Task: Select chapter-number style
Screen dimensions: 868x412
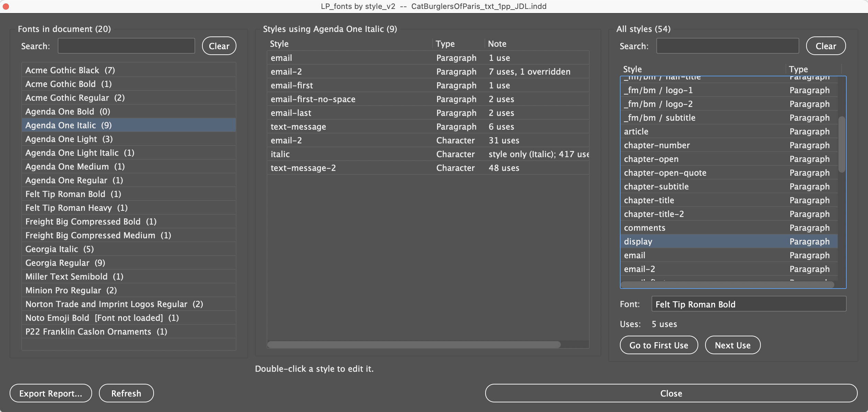Action: 729,145
